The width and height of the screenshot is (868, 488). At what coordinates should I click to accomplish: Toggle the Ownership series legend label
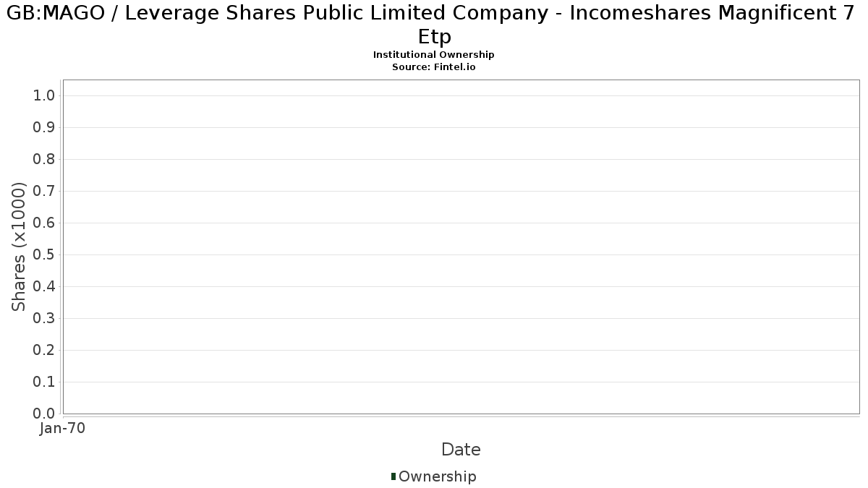438,476
